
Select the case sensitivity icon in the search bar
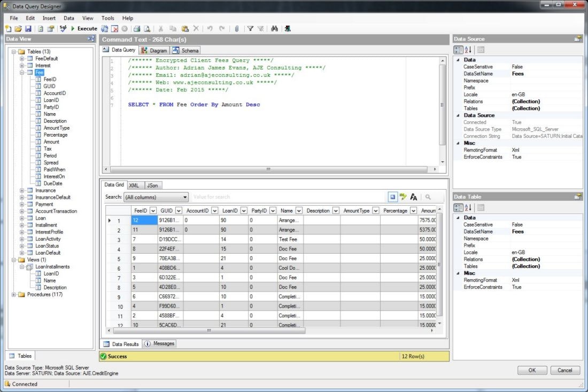click(x=414, y=197)
